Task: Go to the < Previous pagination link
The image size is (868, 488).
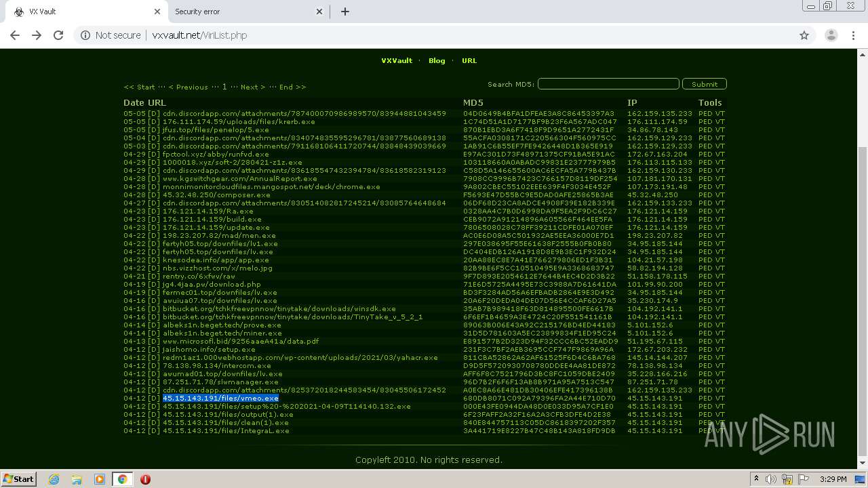Action: [188, 87]
